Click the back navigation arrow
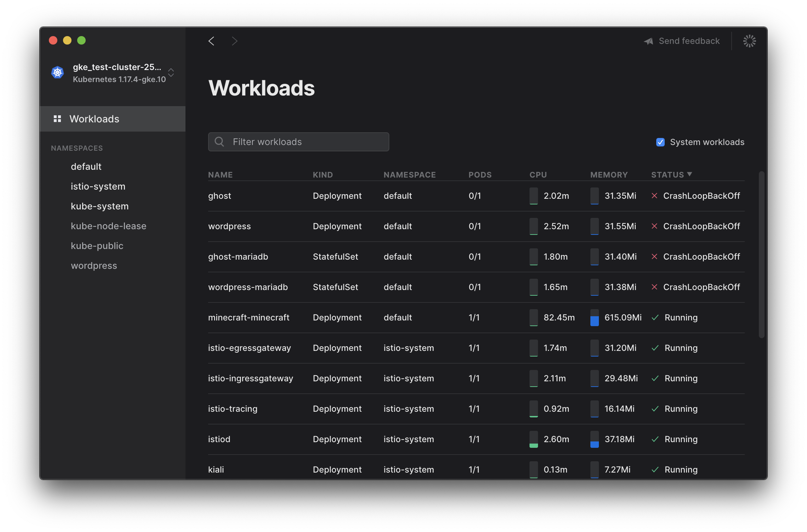The width and height of the screenshot is (807, 532). tap(211, 41)
